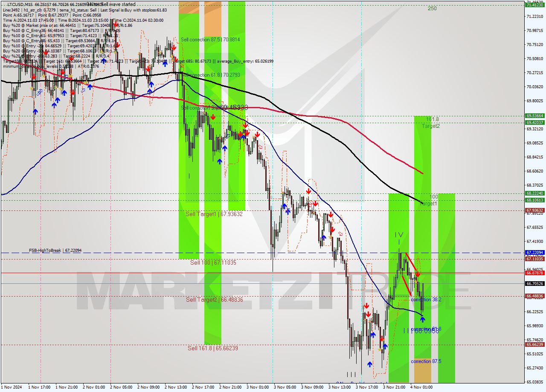
Task: Click the green 68.22240 price tag
Action: tap(535, 193)
